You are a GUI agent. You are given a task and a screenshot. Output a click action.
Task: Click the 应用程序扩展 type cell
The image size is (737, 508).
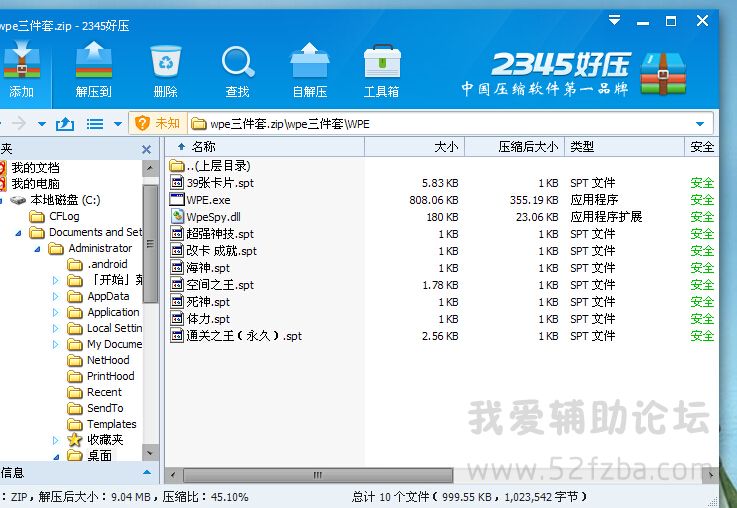coord(606,217)
